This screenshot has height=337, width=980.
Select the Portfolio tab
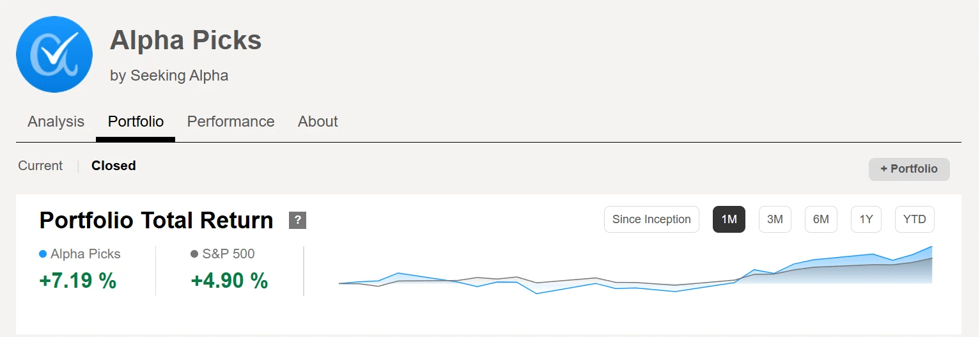tap(136, 121)
